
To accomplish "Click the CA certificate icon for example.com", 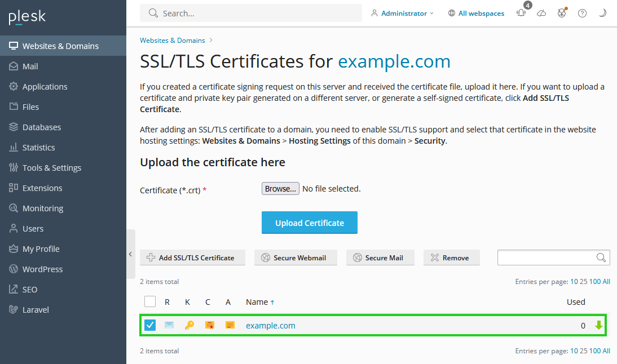I will click(x=230, y=325).
